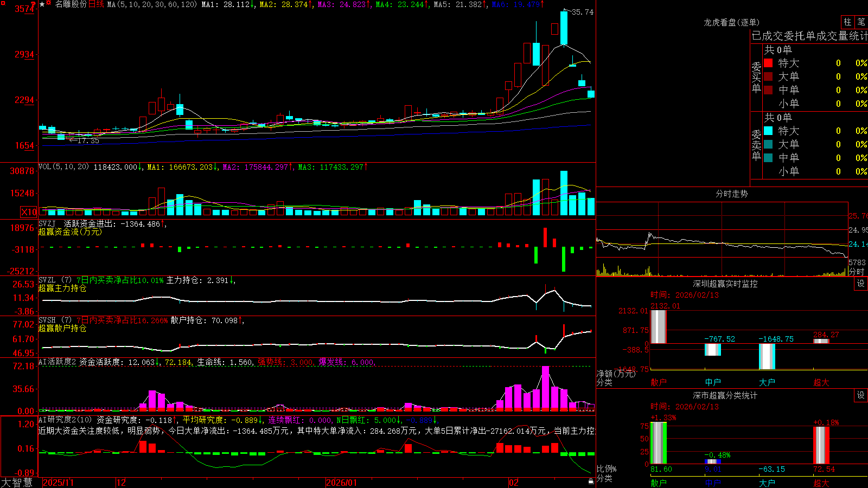Viewport: 868px width, 488px height.
Task: Click teal 中单 sell order swatch
Action: [768, 157]
